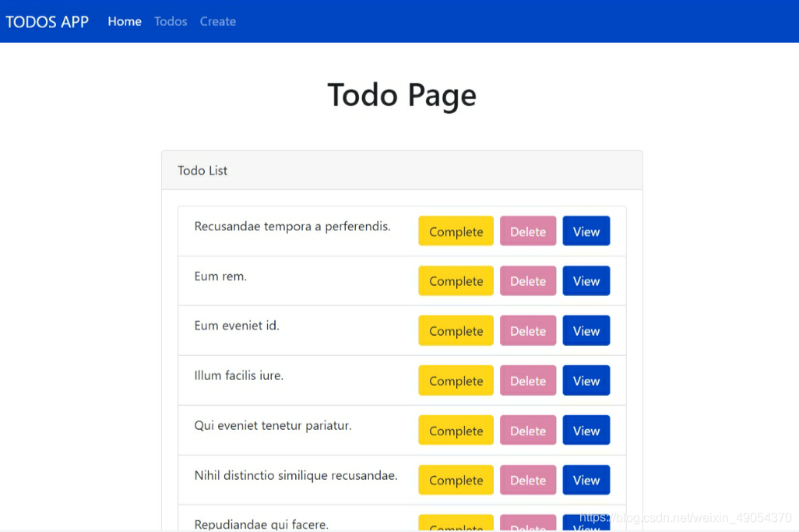View the 'Eum rem.' todo
The height and width of the screenshot is (532, 799).
click(x=586, y=280)
